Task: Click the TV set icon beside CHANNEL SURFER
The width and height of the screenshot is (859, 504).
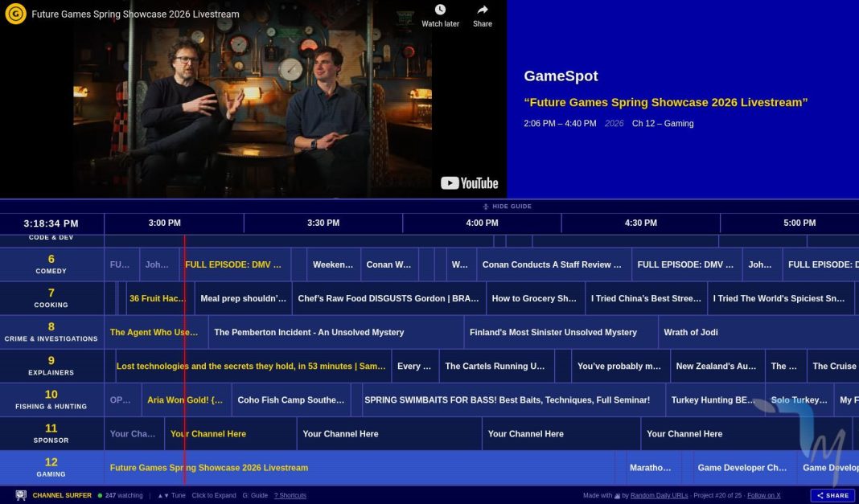Action: (19, 495)
